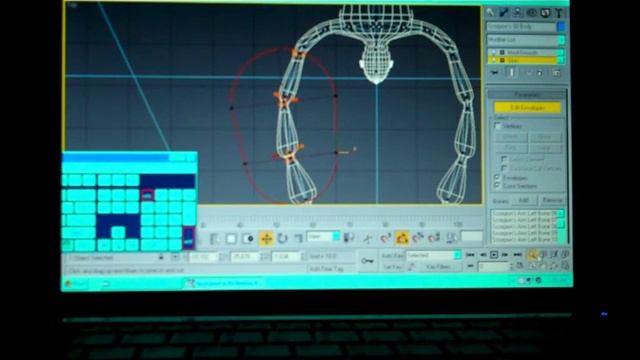
Task: Enable Backface Cull Vertices checkbox
Action: tap(504, 168)
